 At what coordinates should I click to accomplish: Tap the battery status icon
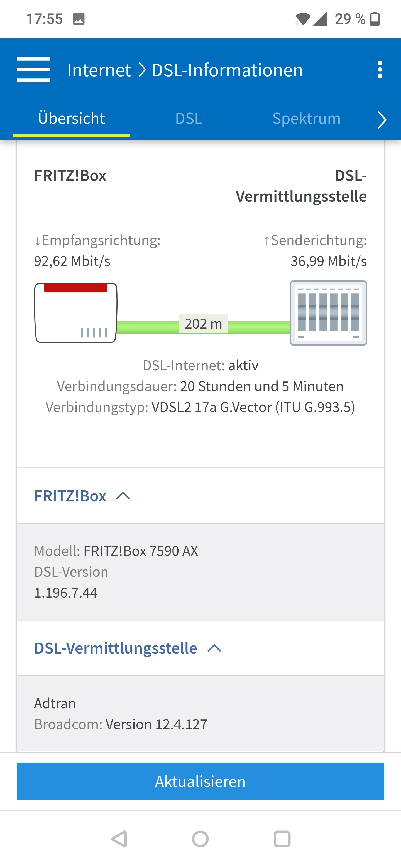click(375, 19)
